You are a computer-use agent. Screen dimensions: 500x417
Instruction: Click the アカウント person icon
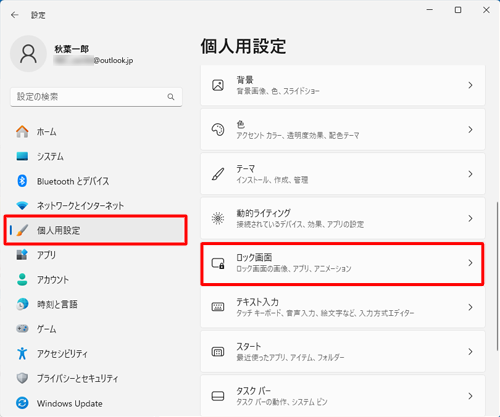pos(22,280)
